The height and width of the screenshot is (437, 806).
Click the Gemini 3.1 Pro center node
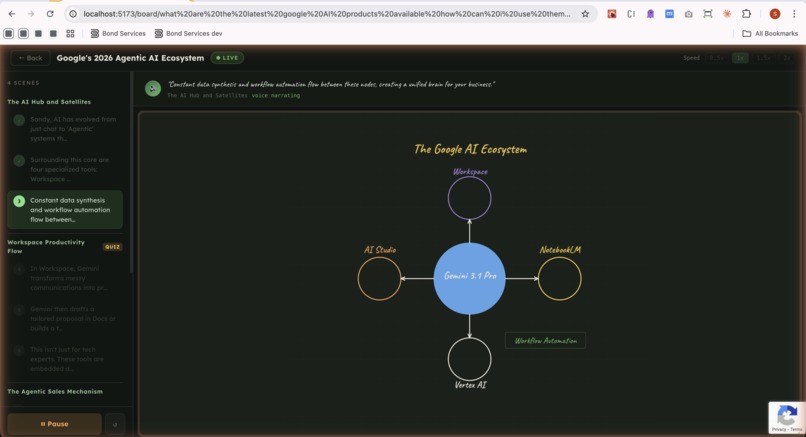point(469,278)
